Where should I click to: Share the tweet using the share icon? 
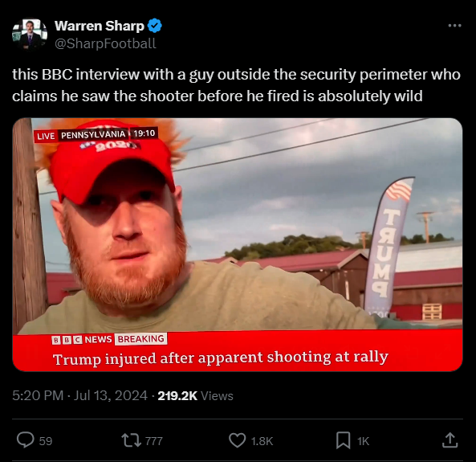(450, 440)
